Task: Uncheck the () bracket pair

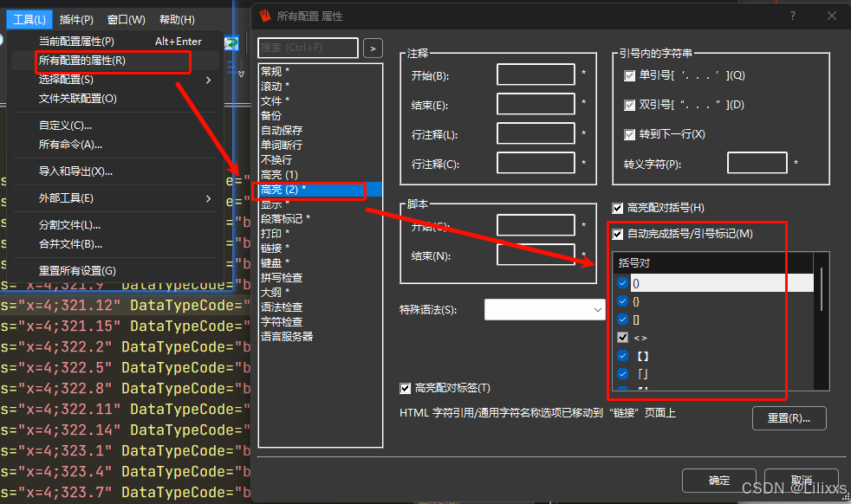Action: tap(622, 283)
